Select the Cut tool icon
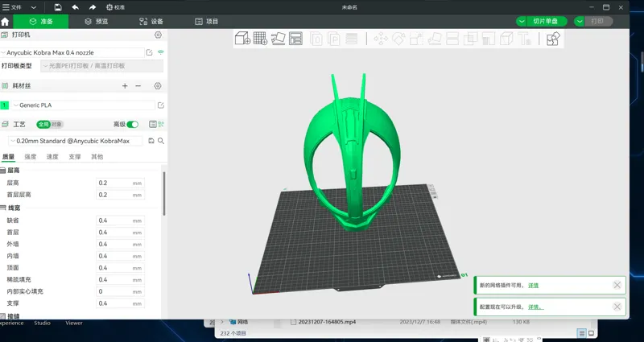This screenshot has height=342, width=644. (452, 39)
